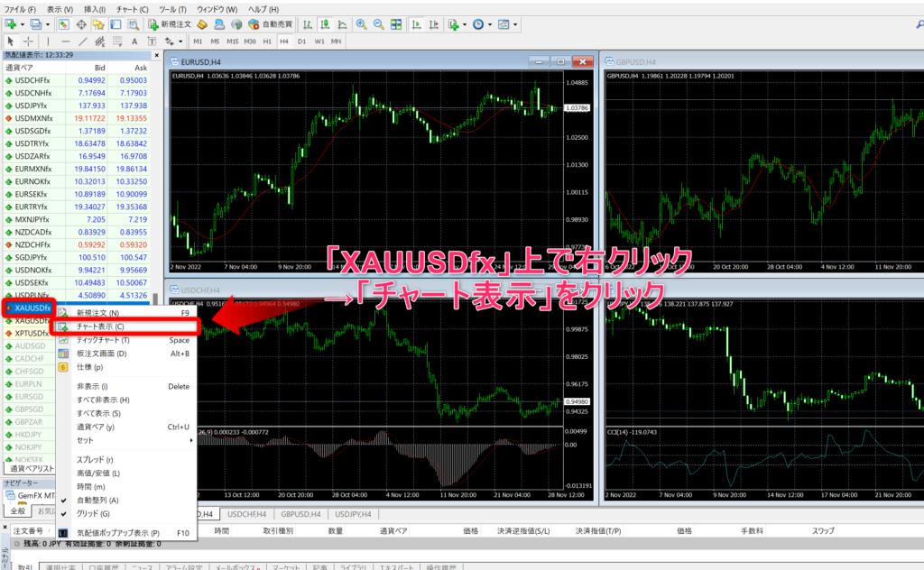
Task: Switch to H1 timeframe
Action: pos(266,41)
